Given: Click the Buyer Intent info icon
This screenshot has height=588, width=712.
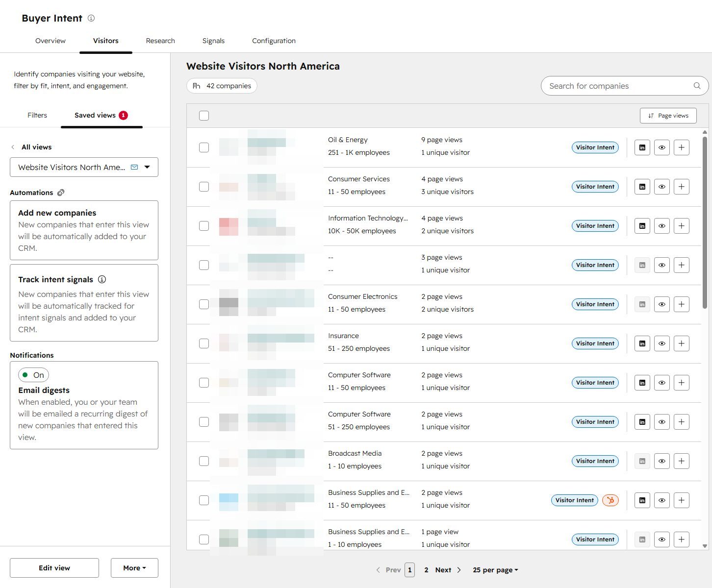Looking at the screenshot, I should click(x=91, y=18).
